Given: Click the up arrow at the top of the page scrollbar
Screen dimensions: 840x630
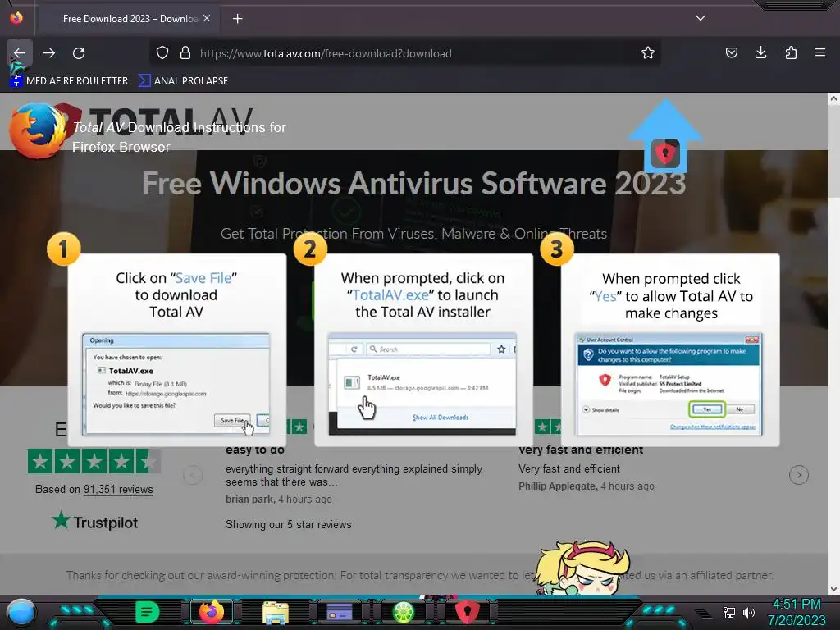Looking at the screenshot, I should [x=833, y=98].
